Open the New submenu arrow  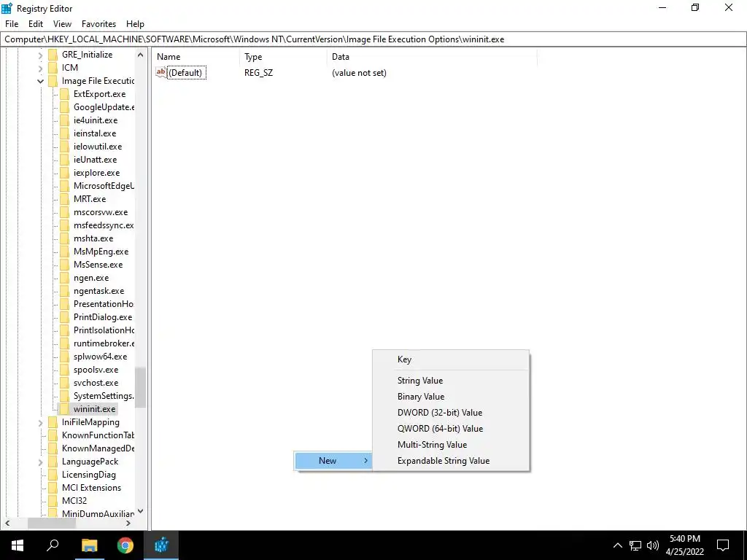(365, 461)
